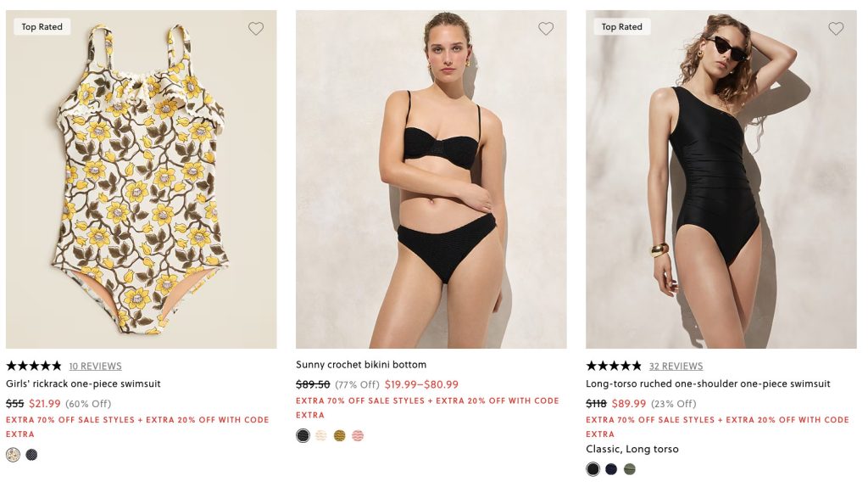Open the black crochet bikini model photo
868x487 pixels.
[x=431, y=179]
